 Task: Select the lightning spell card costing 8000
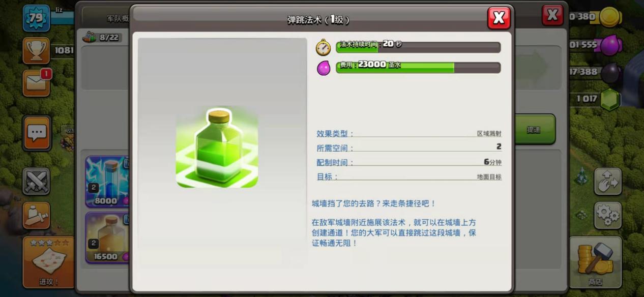pos(107,182)
